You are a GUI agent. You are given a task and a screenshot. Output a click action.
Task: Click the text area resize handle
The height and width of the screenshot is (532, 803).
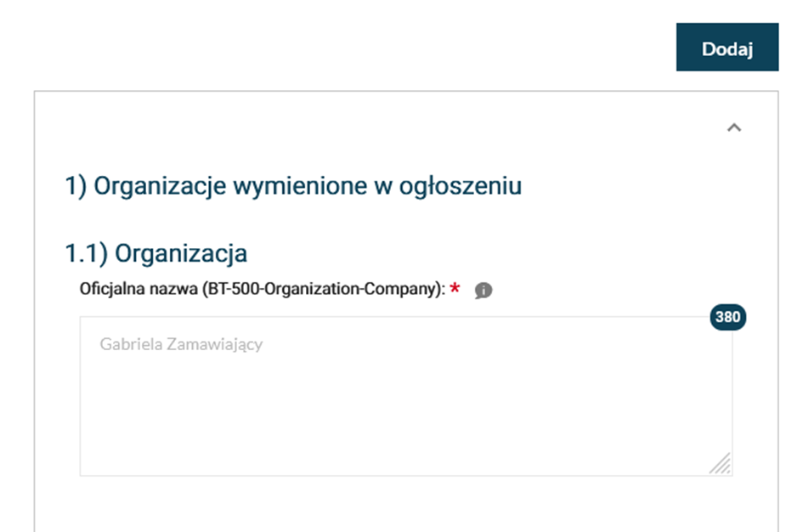pyautogui.click(x=721, y=464)
